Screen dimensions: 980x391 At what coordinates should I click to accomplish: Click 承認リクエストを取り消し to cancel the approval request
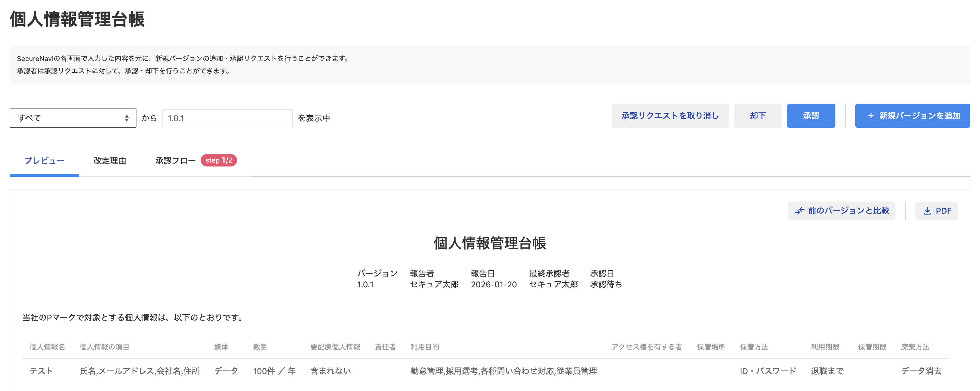(x=670, y=115)
